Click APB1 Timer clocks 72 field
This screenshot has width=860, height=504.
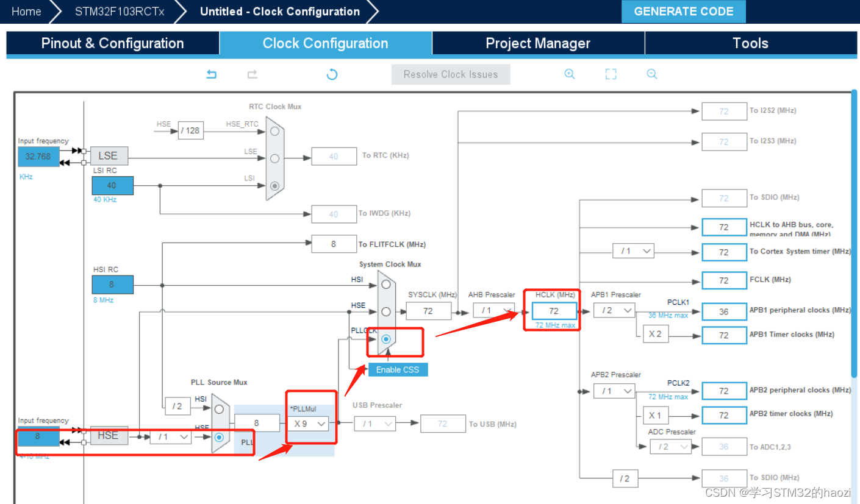click(x=724, y=335)
